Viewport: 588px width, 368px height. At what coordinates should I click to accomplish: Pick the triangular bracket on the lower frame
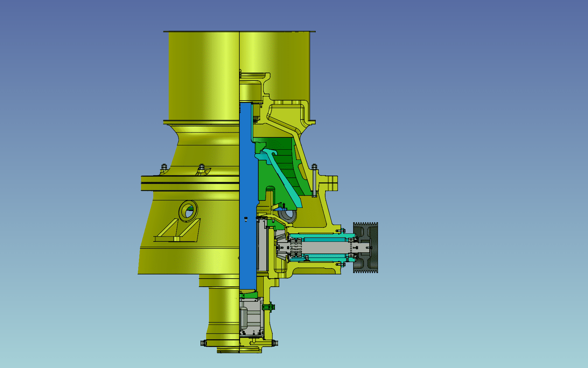177,230
